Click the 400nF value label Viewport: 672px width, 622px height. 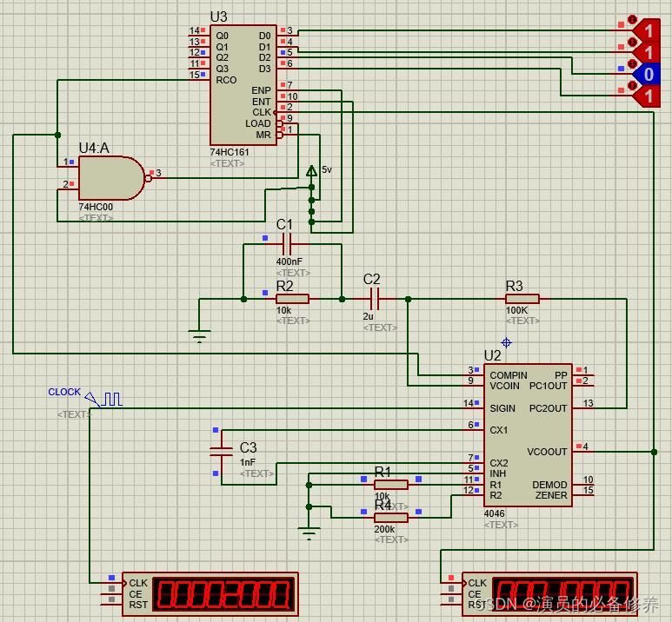click(x=289, y=261)
